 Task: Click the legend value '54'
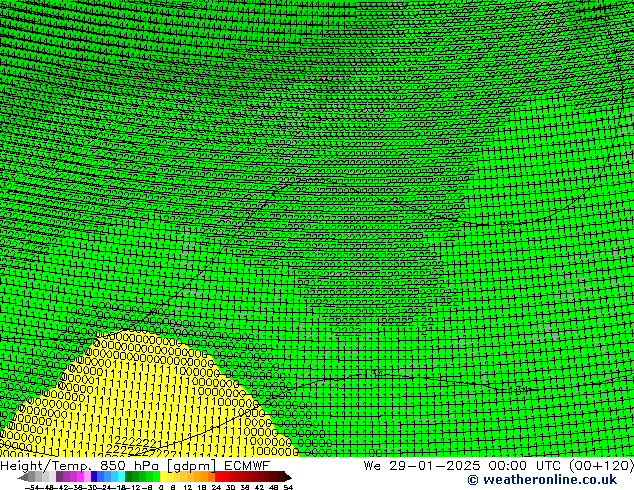pos(288,487)
